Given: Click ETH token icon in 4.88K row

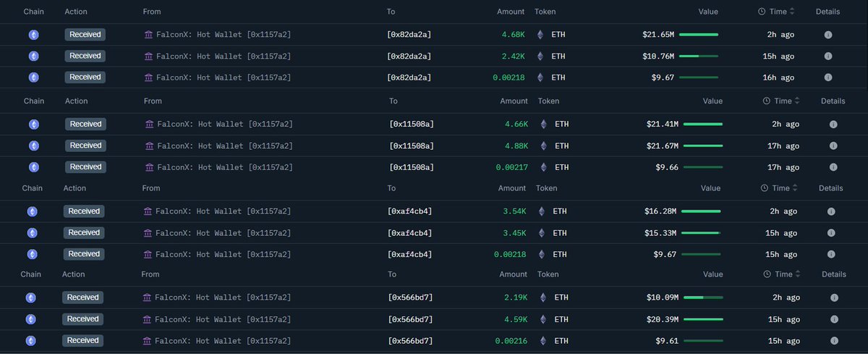Looking at the screenshot, I should [543, 146].
